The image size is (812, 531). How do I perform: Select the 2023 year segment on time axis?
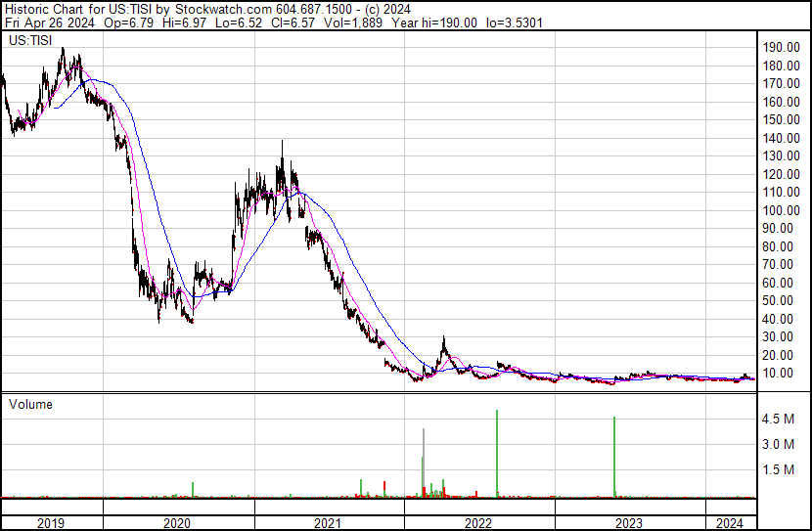(630, 523)
